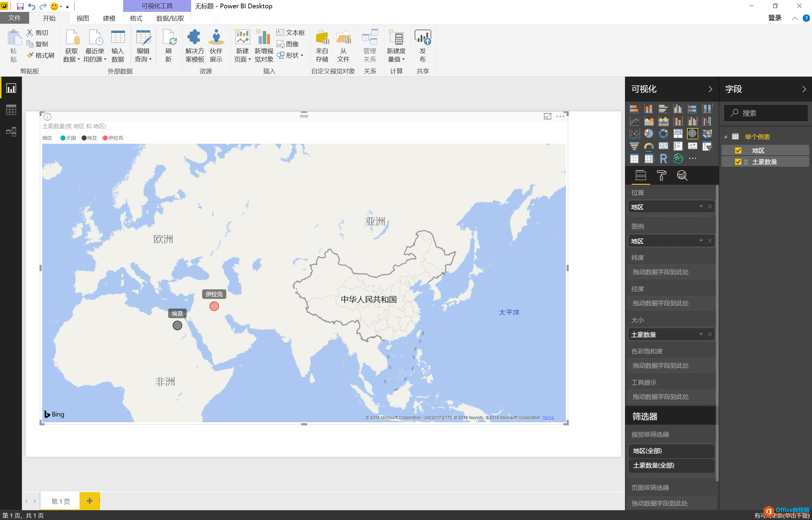This screenshot has width=812, height=520.
Task: Open the Terms link on the map
Action: click(x=548, y=418)
